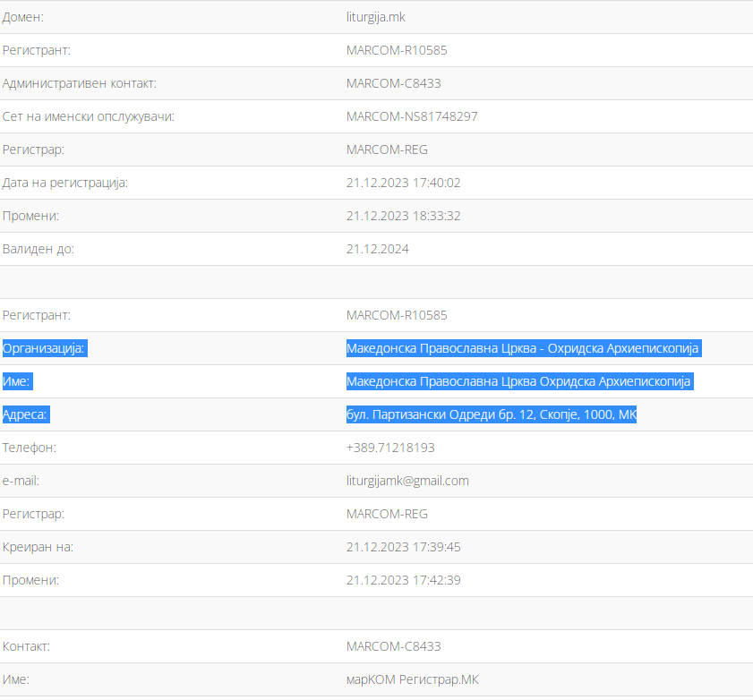Screen dimensions: 753x700
Task: Click the highlighted address бул. Партизански Одреди
Action: (491, 414)
